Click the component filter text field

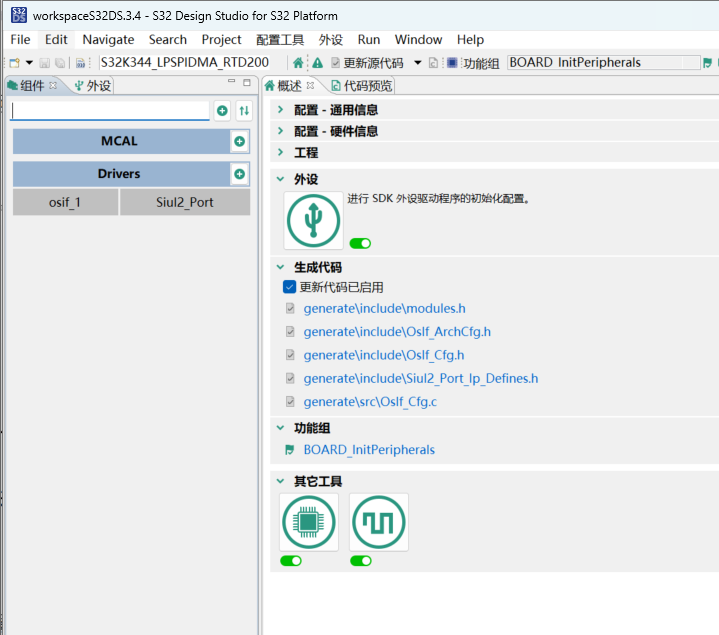(x=110, y=111)
